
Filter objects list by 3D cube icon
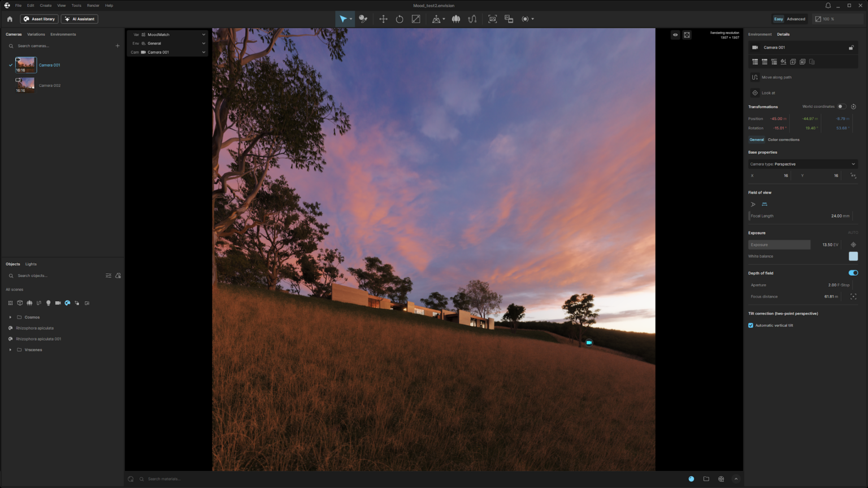[20, 303]
